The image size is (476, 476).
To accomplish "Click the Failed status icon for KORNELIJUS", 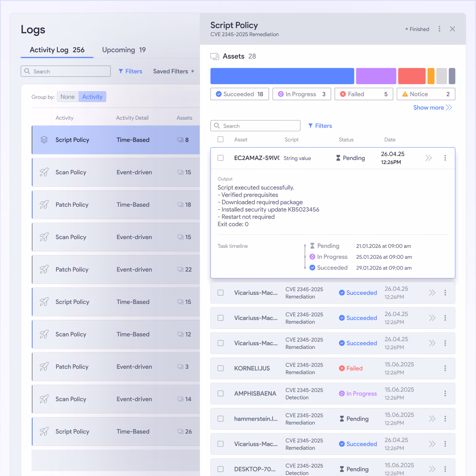I will tap(342, 368).
